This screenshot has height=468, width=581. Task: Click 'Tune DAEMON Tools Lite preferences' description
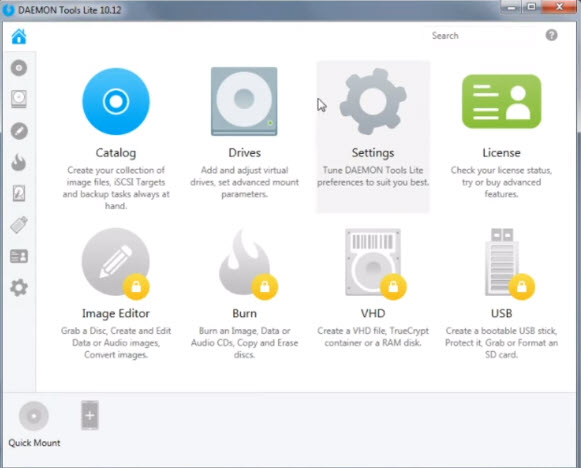point(373,176)
